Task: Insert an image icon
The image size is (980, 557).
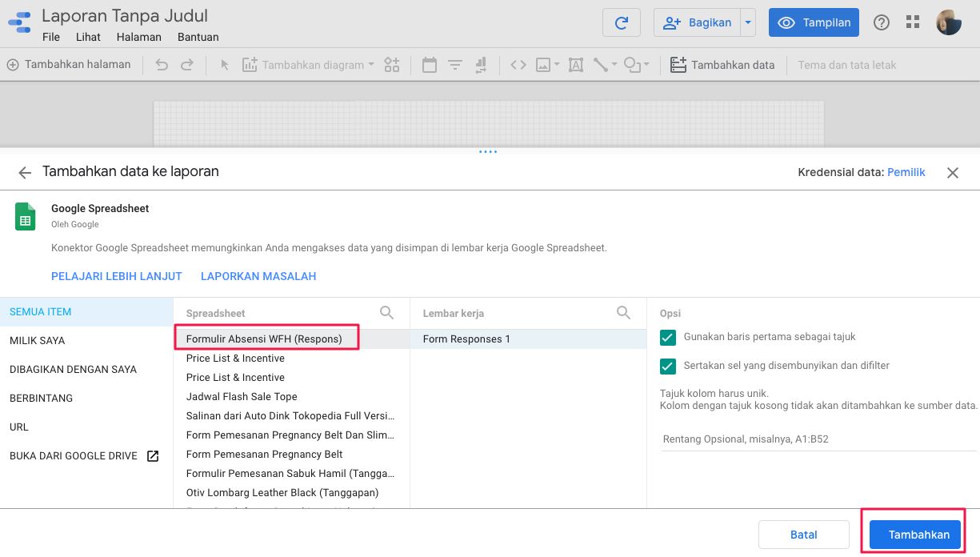Action: 543,65
